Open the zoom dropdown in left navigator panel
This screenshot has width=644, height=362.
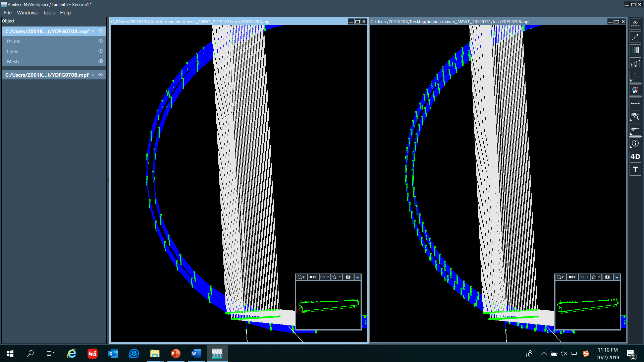(x=301, y=277)
